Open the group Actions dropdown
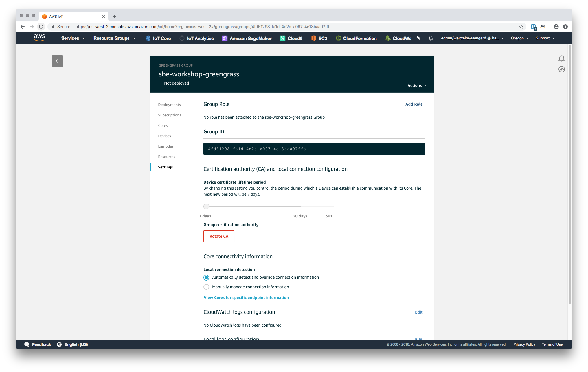 pos(417,85)
